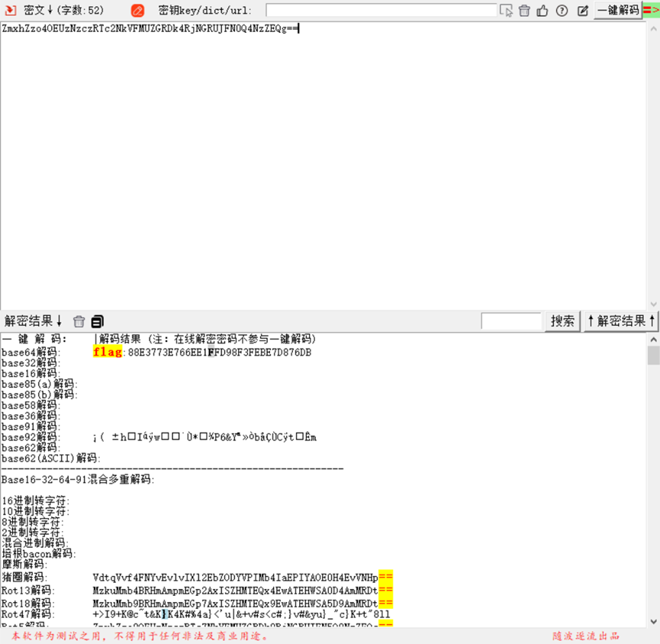Click the 摩斯解码 row label
Image resolution: width=660 pixels, height=644 pixels.
[24, 564]
